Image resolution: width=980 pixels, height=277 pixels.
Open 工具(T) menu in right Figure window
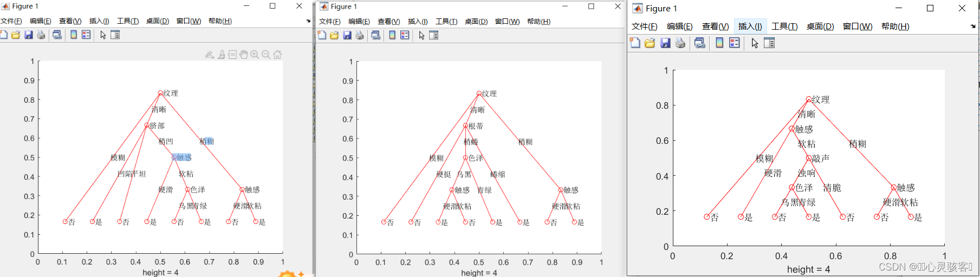point(784,26)
